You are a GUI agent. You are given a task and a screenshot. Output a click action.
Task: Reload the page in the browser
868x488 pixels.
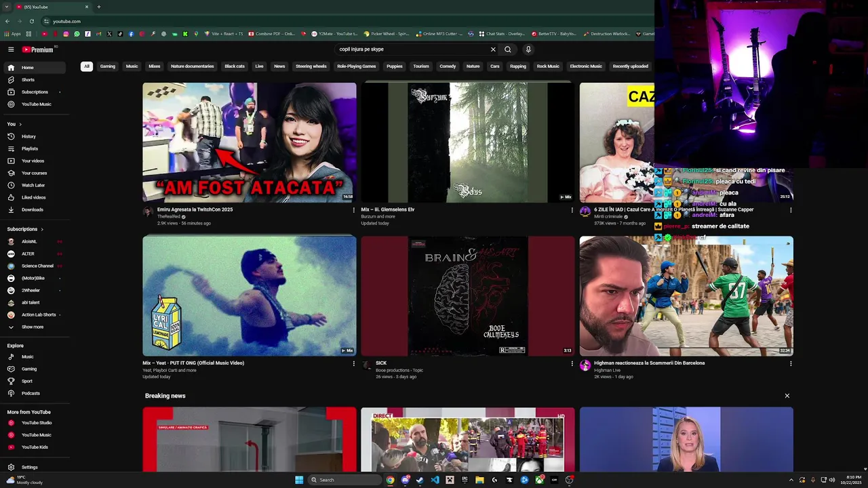click(31, 21)
